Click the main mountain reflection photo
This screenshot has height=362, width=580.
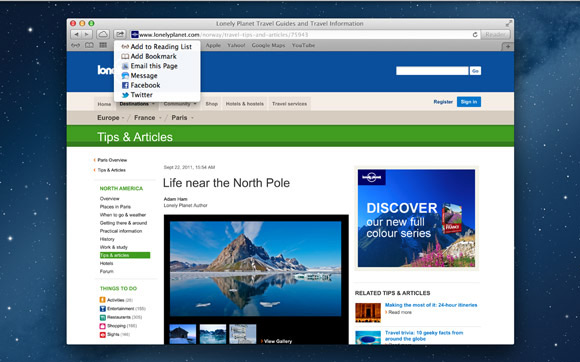tap(256, 268)
